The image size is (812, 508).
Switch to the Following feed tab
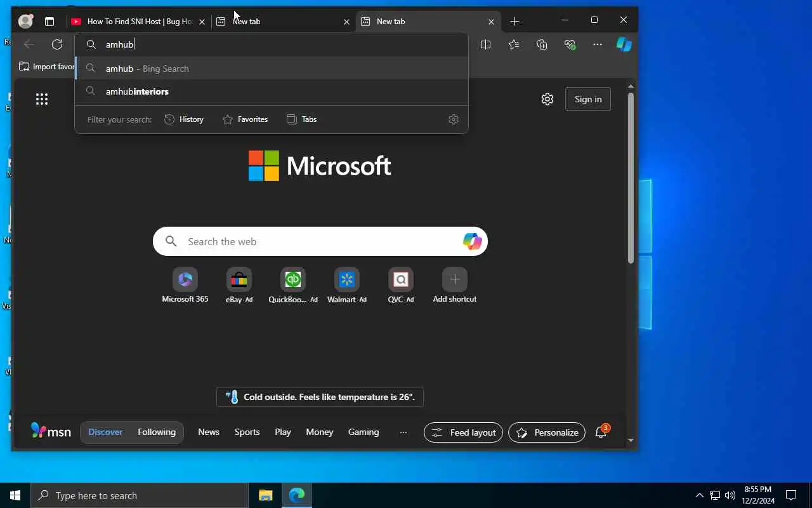(x=157, y=432)
